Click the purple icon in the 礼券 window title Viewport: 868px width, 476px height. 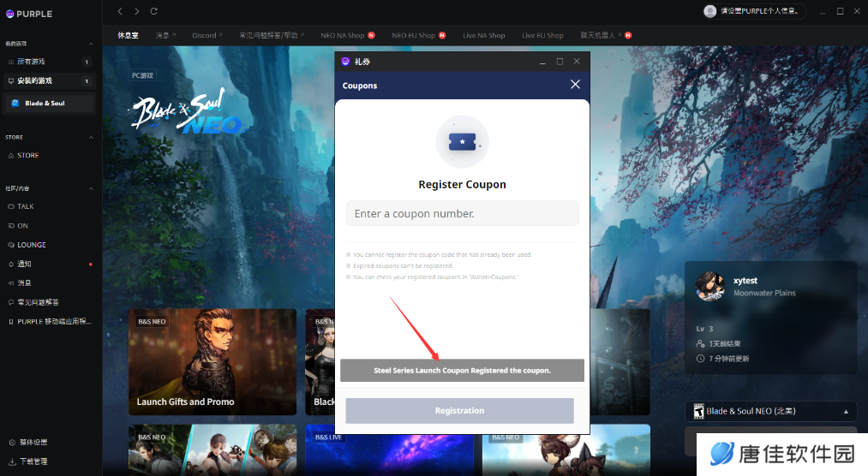point(345,62)
